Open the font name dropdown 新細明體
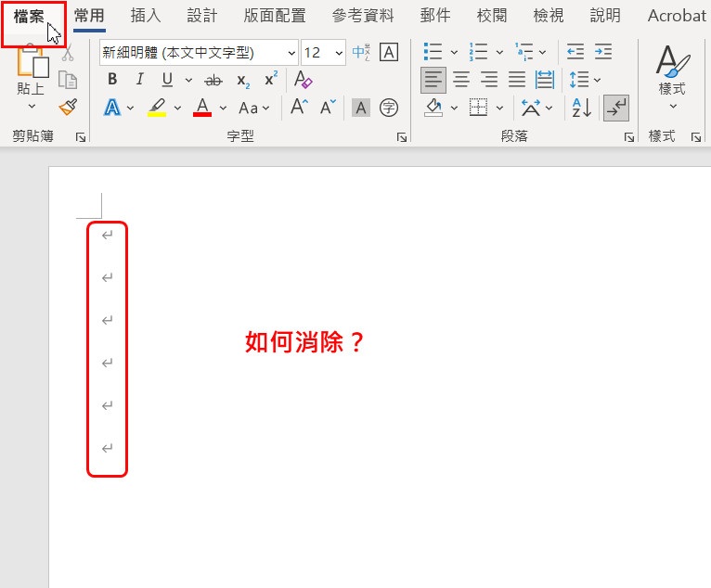 coord(292,52)
